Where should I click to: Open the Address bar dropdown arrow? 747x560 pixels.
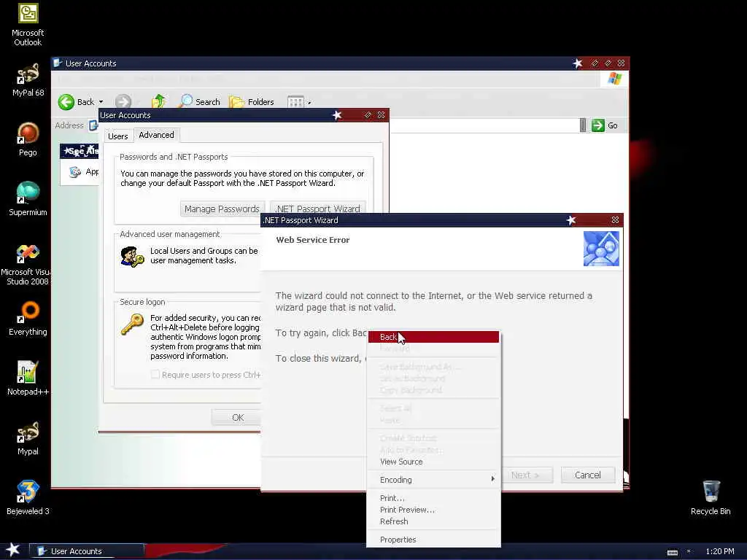[x=583, y=125]
